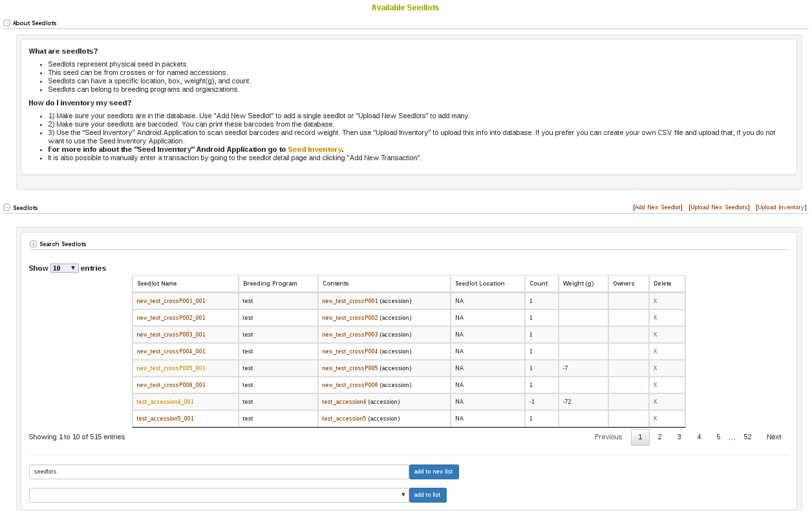This screenshot has height=511, width=812.
Task: Collapse the Seedlots section
Action: pyautogui.click(x=6, y=208)
